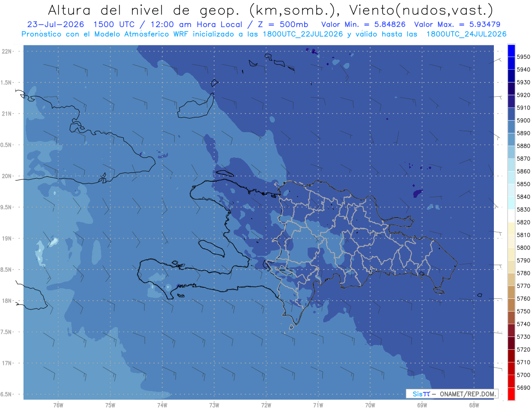The height and width of the screenshot is (411, 532).
Task: Click the '6.5N' latitude label
Action: [x=6, y=395]
